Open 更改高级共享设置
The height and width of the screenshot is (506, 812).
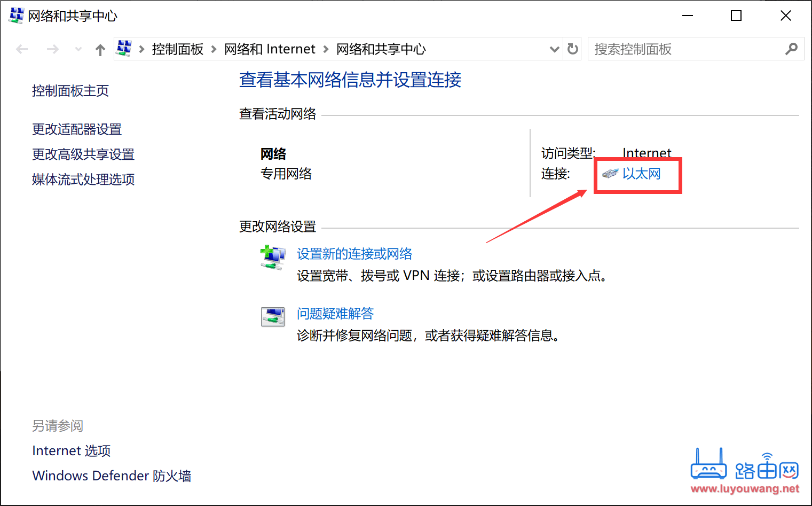coord(83,154)
